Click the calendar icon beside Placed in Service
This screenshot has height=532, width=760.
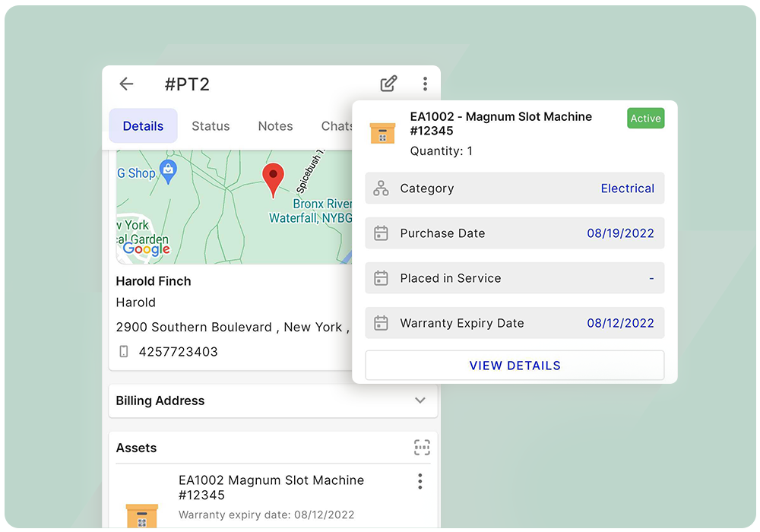tap(381, 278)
